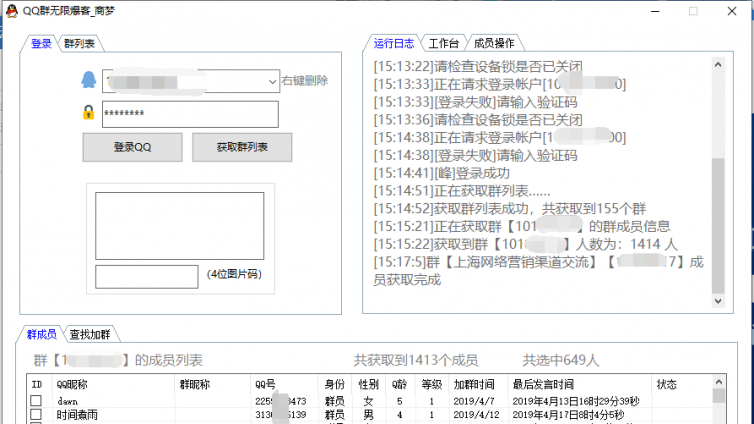
Task: Open the 成员操作 tab
Action: tap(494, 43)
